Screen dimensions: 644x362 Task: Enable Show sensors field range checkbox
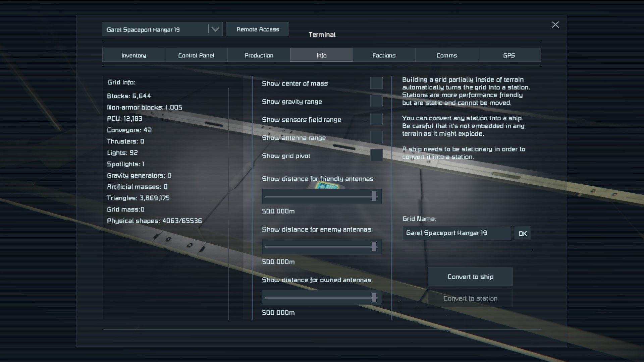(x=376, y=119)
